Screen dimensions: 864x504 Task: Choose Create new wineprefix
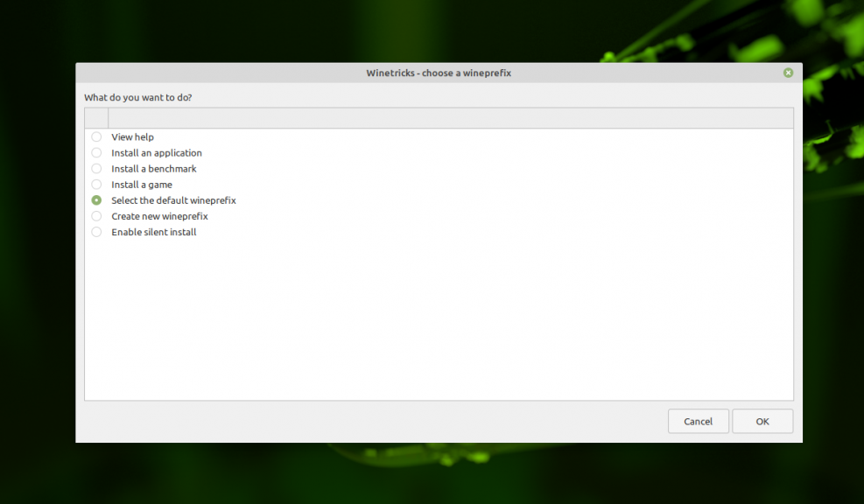click(x=96, y=216)
